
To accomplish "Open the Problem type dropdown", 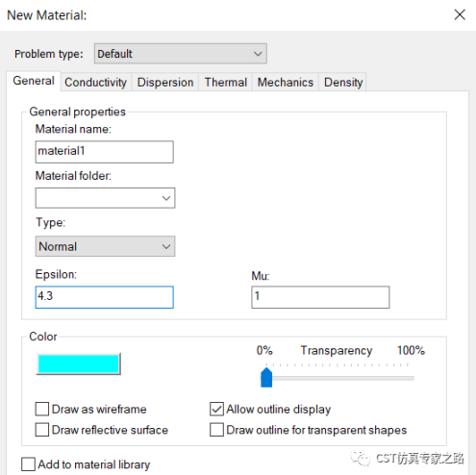I will (181, 54).
